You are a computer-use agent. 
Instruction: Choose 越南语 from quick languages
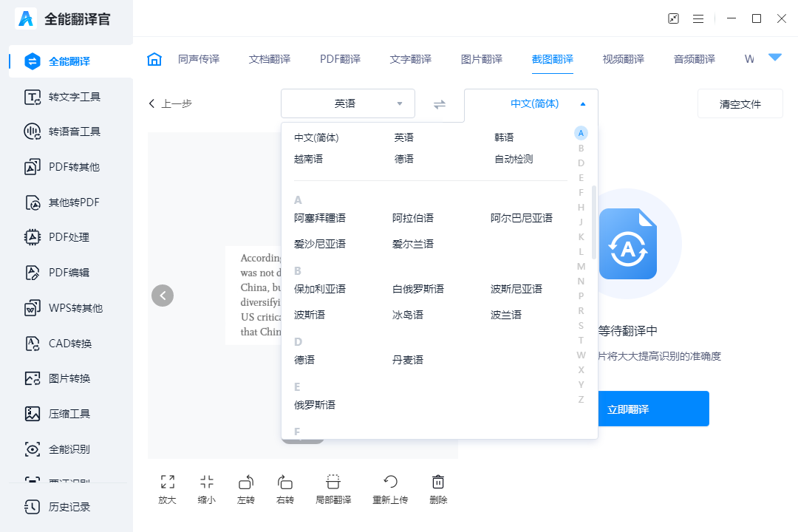click(308, 159)
